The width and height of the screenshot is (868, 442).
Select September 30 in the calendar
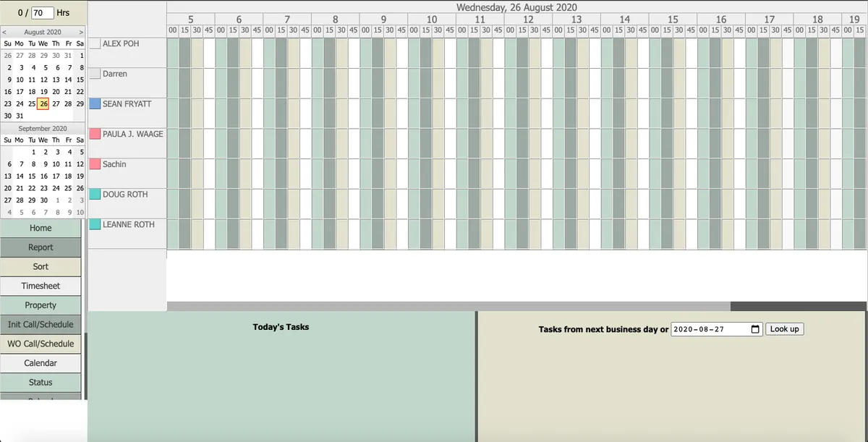click(43, 200)
